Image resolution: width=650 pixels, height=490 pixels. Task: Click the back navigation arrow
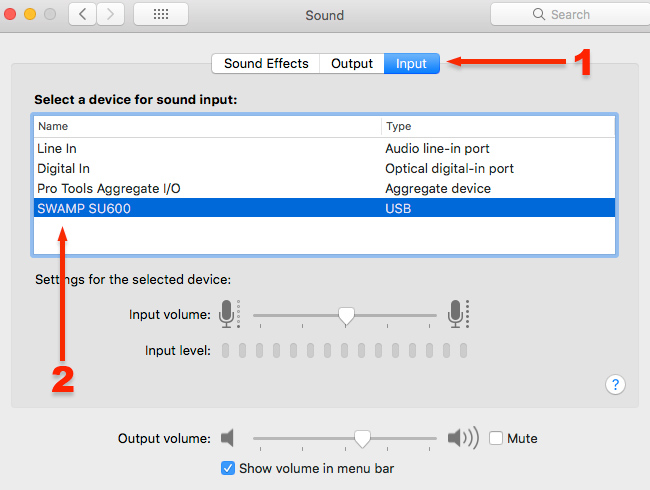[x=83, y=15]
